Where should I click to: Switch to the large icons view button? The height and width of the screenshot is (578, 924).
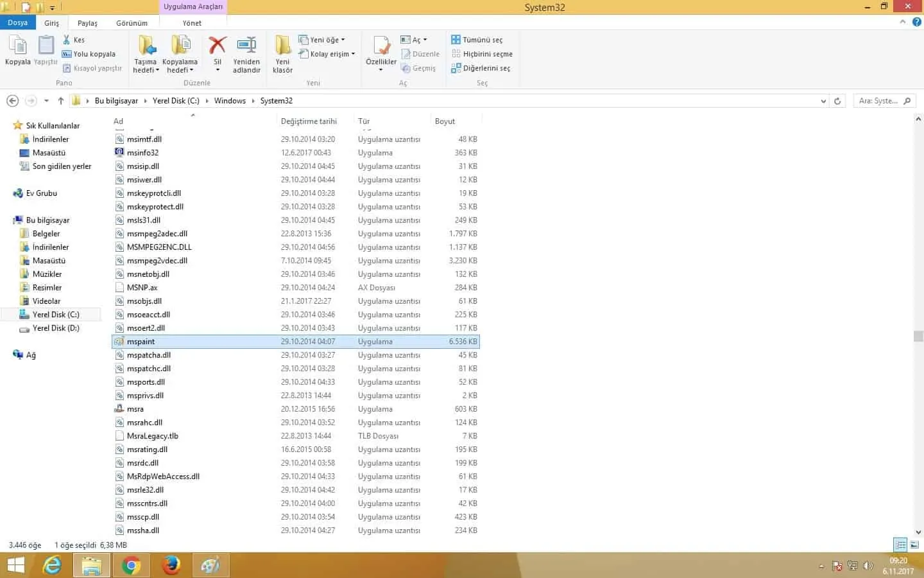[x=914, y=545]
